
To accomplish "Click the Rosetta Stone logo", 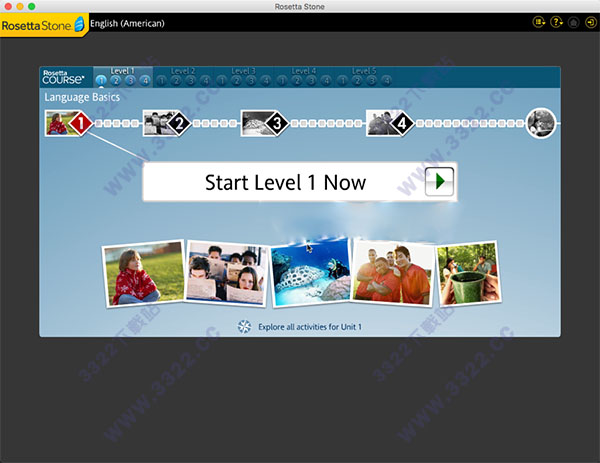I will [x=43, y=25].
